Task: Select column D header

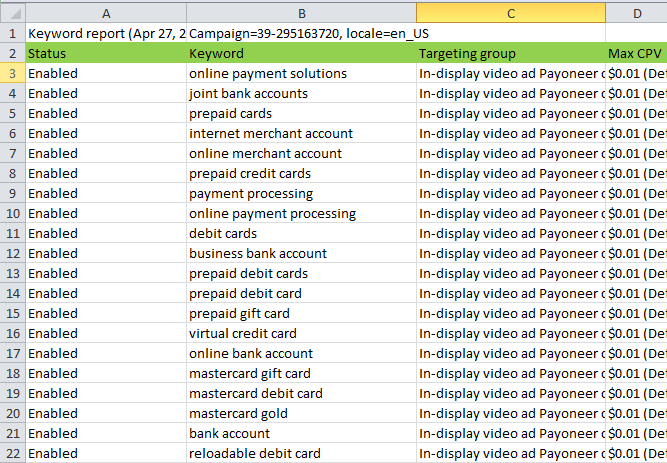Action: coord(636,13)
